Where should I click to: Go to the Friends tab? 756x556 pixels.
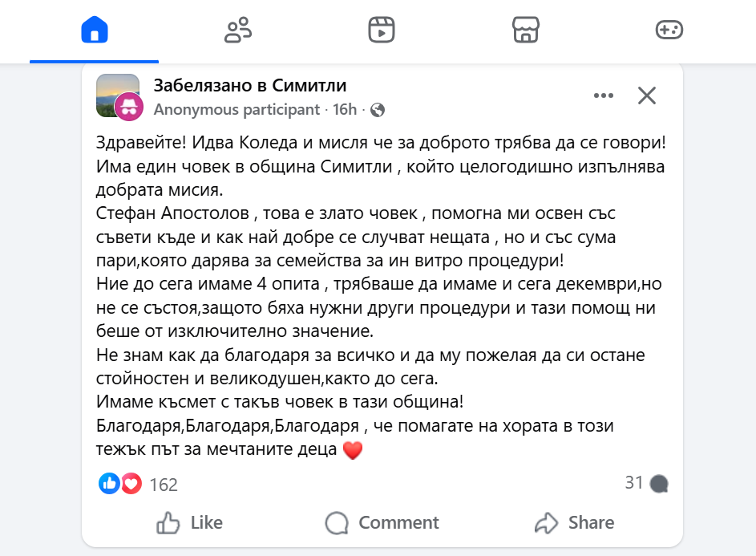tap(238, 30)
